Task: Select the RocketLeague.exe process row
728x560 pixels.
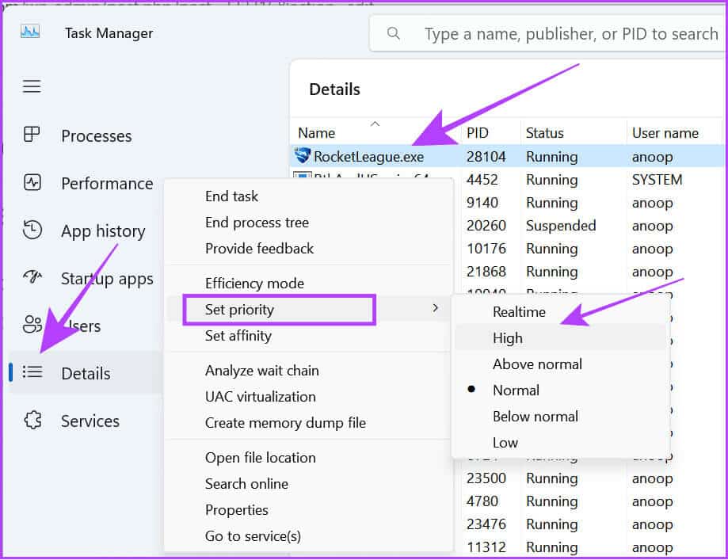Action: coord(508,156)
